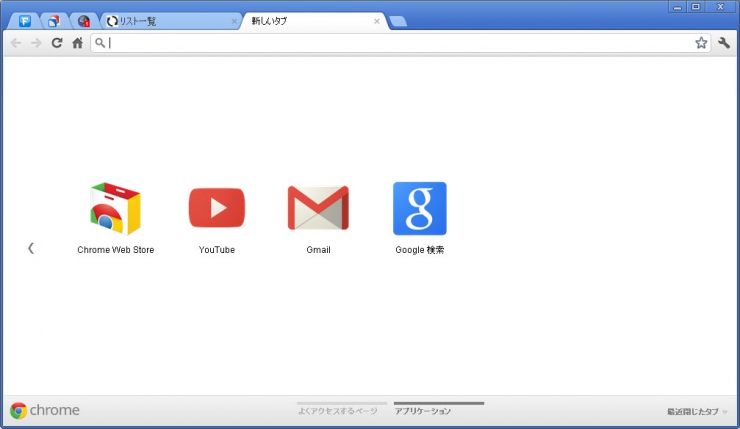Close the Chrome window
Viewport: 740px width, 429px height.
click(x=720, y=7)
